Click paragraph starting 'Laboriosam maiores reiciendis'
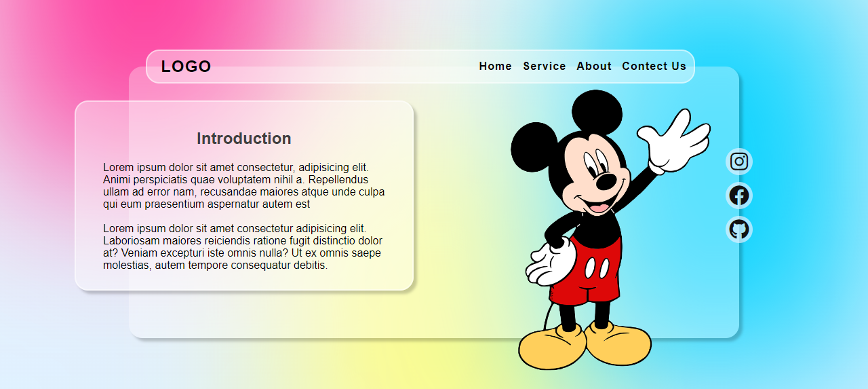 click(x=244, y=246)
